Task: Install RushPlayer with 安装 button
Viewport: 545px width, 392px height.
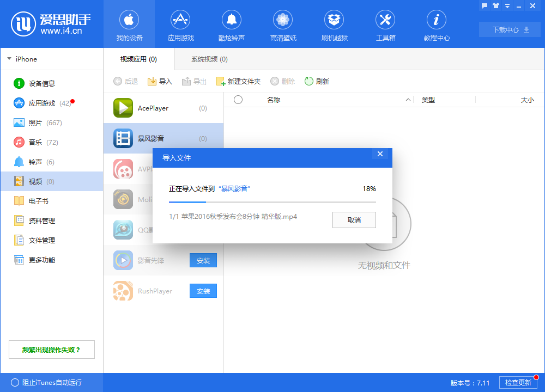Action: (x=203, y=291)
